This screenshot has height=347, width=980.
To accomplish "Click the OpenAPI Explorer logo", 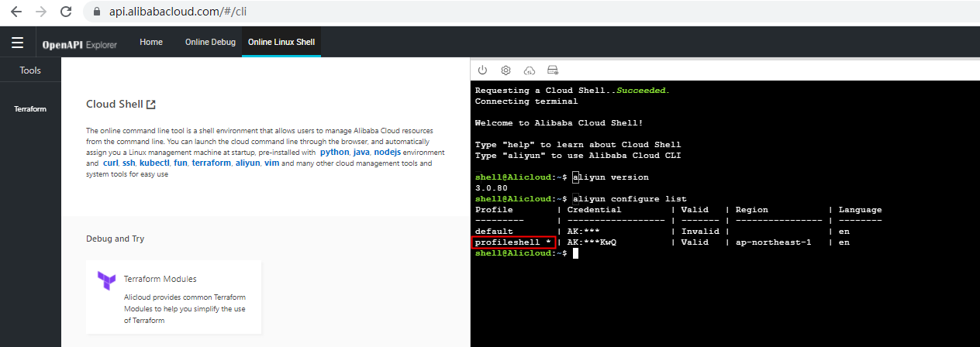I will pyautogui.click(x=80, y=44).
